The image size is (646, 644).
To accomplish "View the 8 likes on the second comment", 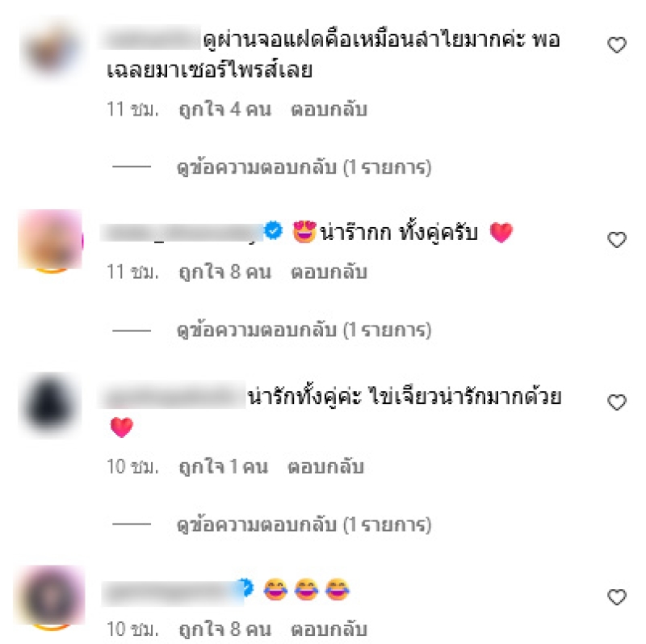I will tap(225, 272).
